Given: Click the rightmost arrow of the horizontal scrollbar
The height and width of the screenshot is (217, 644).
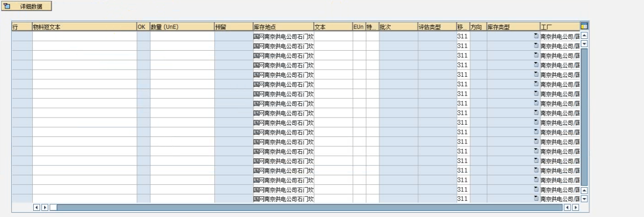Looking at the screenshot, I should click(576, 208).
